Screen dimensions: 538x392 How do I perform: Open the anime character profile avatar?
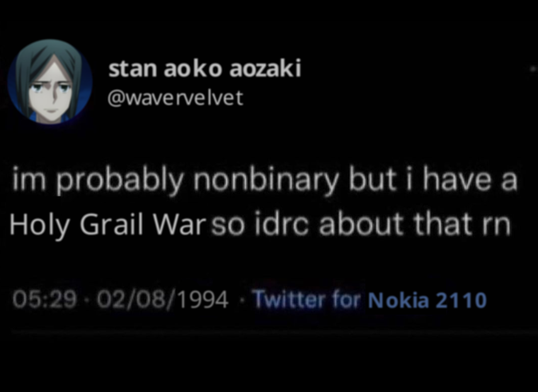tap(50, 82)
